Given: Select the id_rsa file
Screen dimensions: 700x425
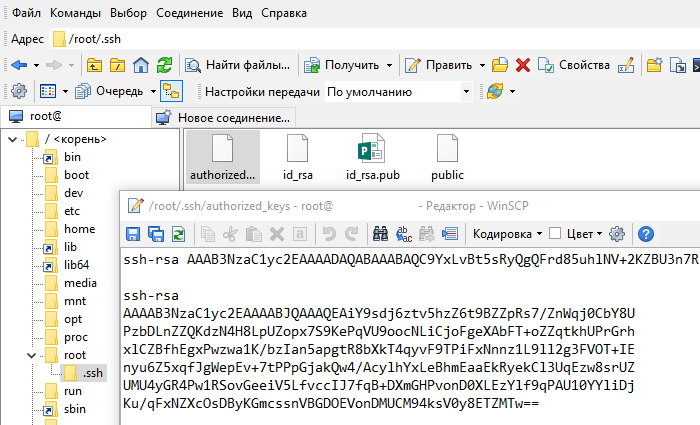Looking at the screenshot, I should (297, 157).
